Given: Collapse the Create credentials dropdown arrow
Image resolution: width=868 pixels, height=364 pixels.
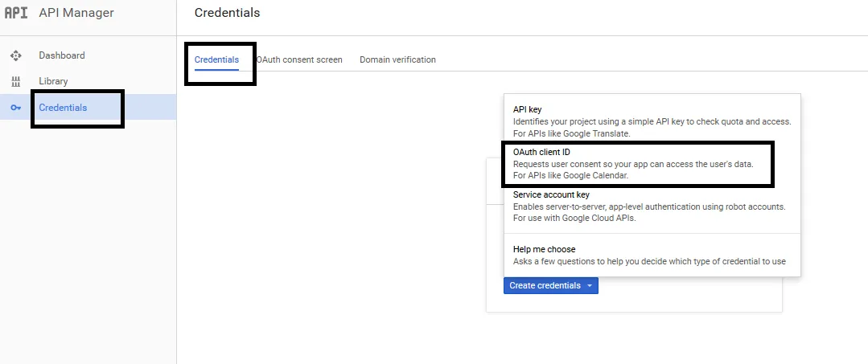Looking at the screenshot, I should (x=590, y=286).
